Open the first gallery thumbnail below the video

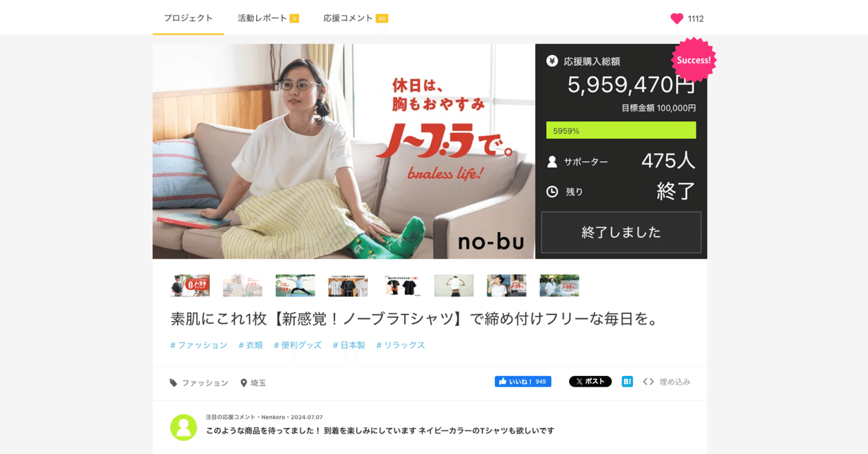tap(190, 285)
